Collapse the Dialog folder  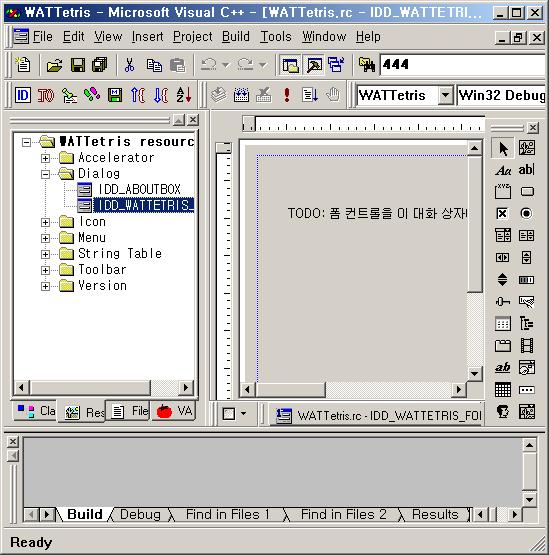(x=45, y=174)
